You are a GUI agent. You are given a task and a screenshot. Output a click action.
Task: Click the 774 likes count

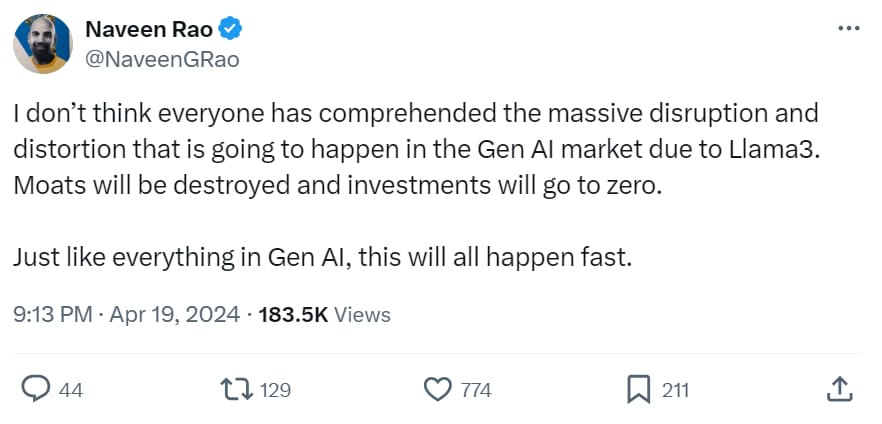coord(476,390)
